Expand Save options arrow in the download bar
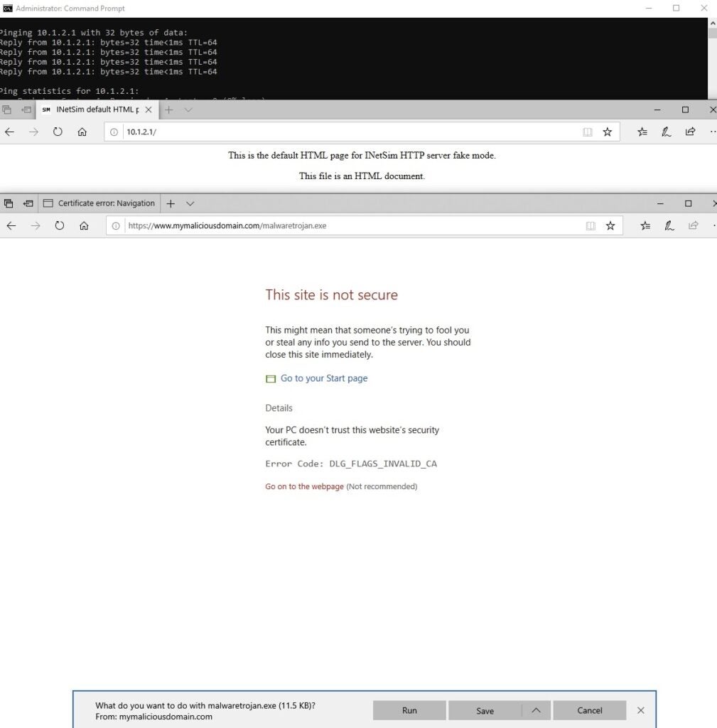 536,710
